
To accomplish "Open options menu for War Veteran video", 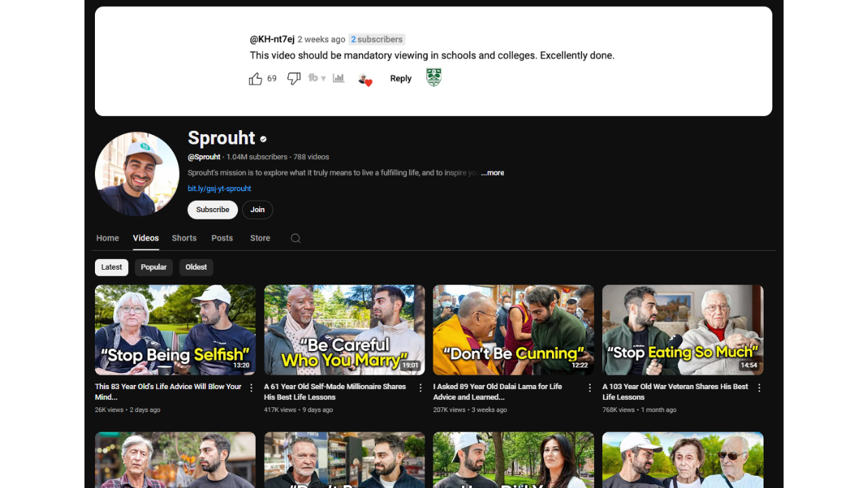I will tap(759, 388).
